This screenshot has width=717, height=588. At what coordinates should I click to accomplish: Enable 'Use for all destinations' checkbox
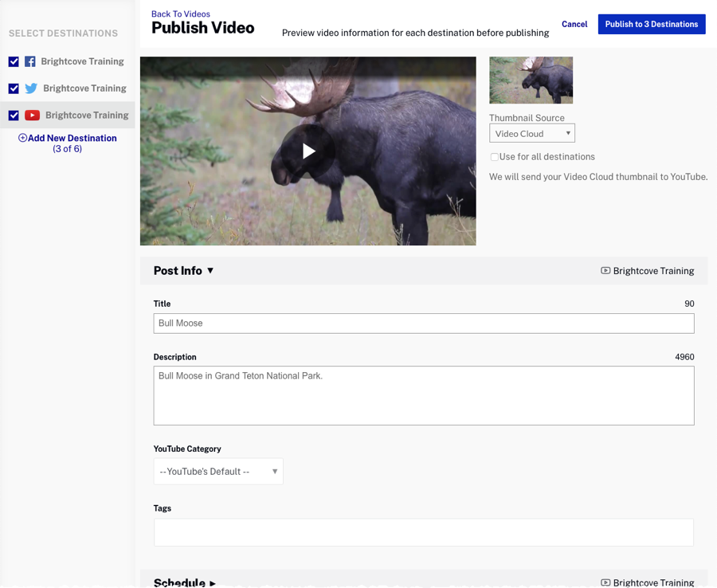coord(495,157)
